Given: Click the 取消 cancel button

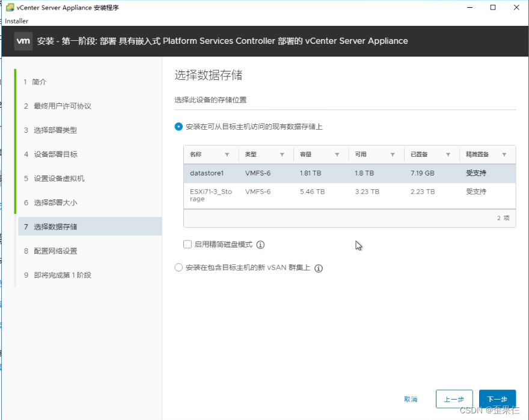Looking at the screenshot, I should (x=411, y=400).
